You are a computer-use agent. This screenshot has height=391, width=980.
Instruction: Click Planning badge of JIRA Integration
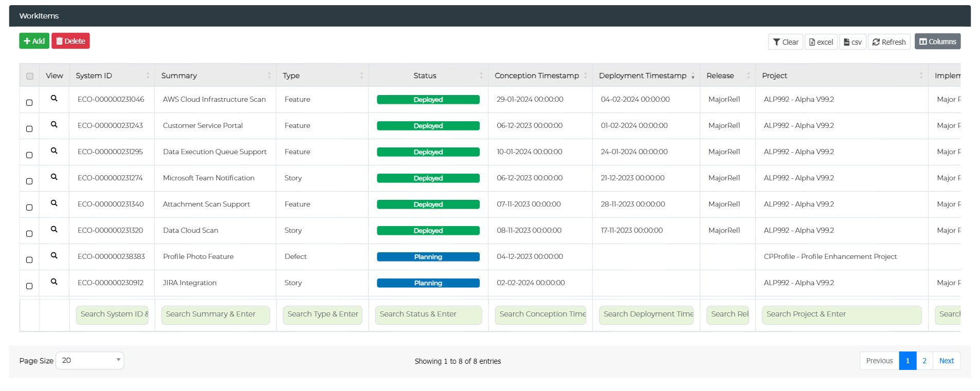coord(428,283)
